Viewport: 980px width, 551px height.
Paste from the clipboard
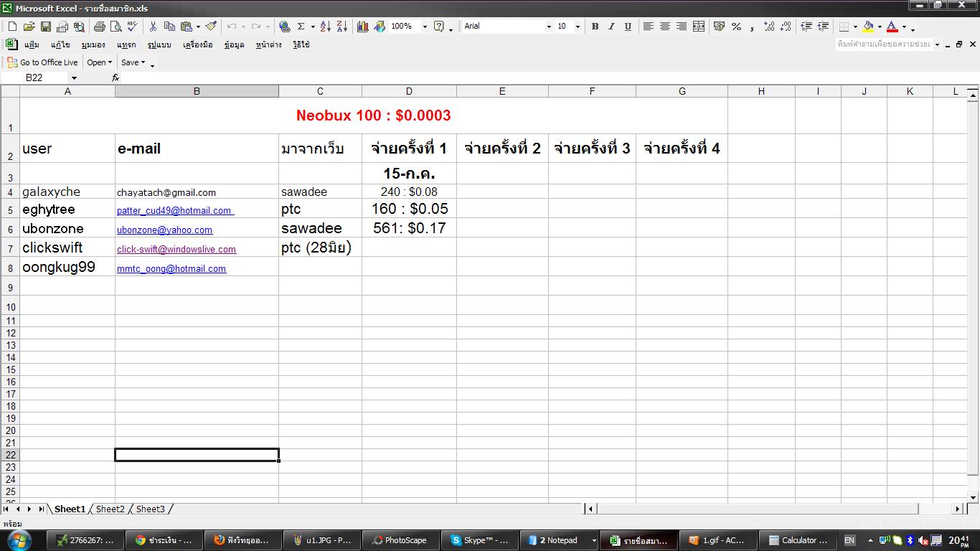[x=186, y=27]
